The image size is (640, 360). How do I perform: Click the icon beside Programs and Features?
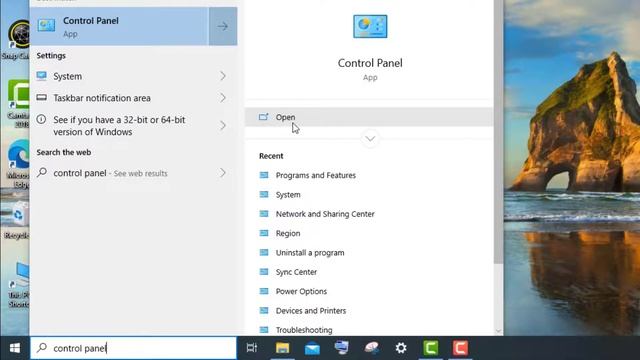click(x=264, y=175)
